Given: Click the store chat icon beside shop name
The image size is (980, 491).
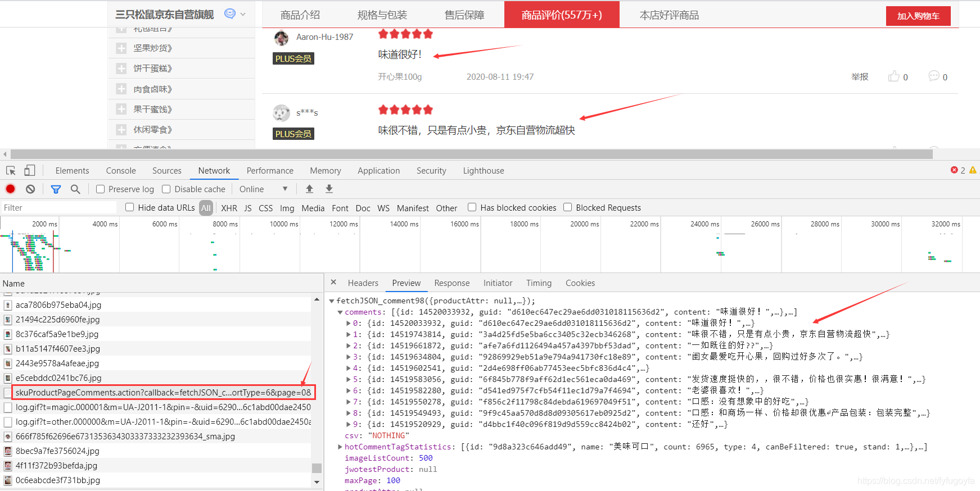Looking at the screenshot, I should tap(229, 13).
